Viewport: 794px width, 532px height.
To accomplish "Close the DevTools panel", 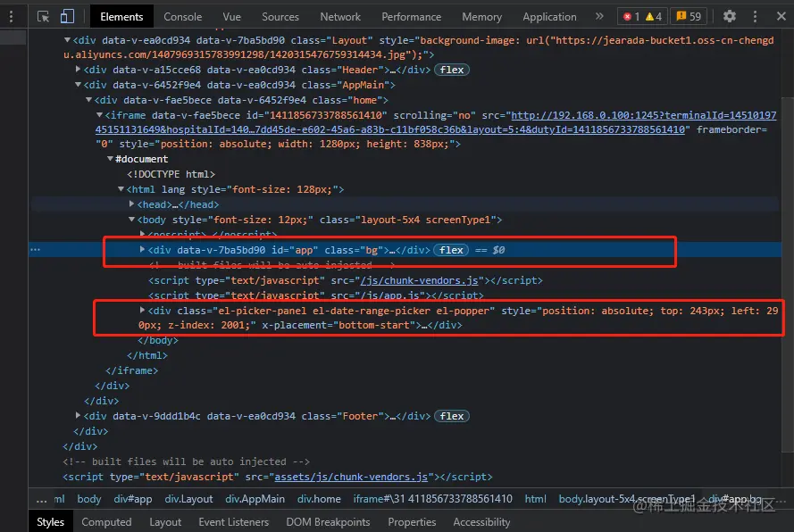I will 781,17.
